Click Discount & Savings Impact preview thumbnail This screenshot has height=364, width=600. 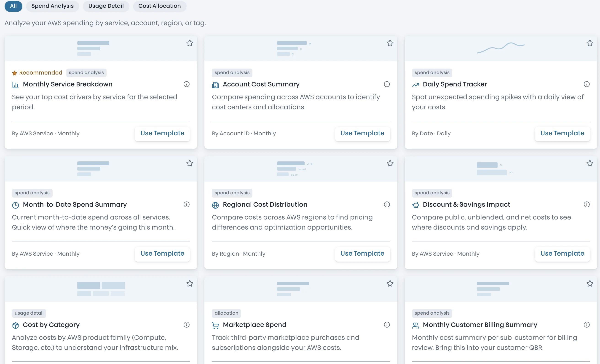pos(494,169)
